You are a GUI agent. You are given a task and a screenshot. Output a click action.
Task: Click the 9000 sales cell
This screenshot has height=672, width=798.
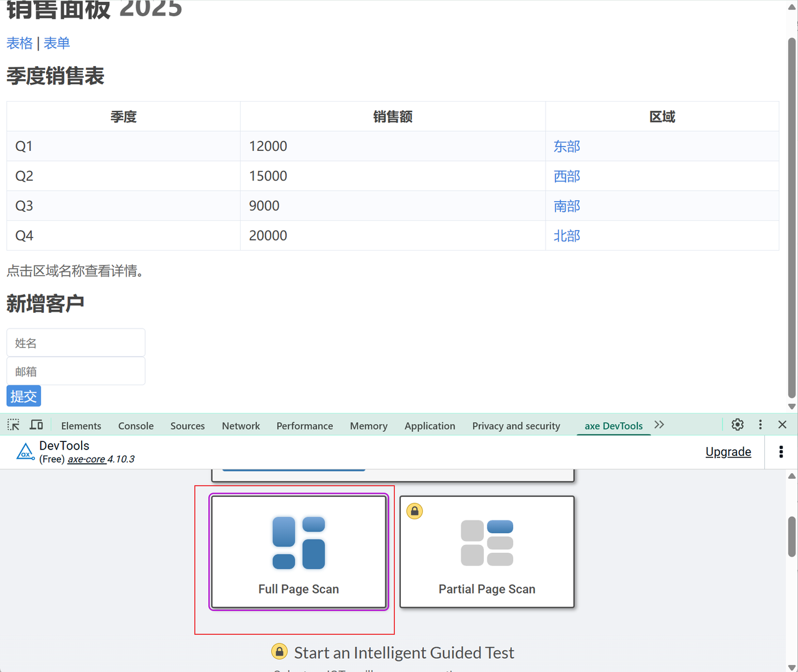393,206
